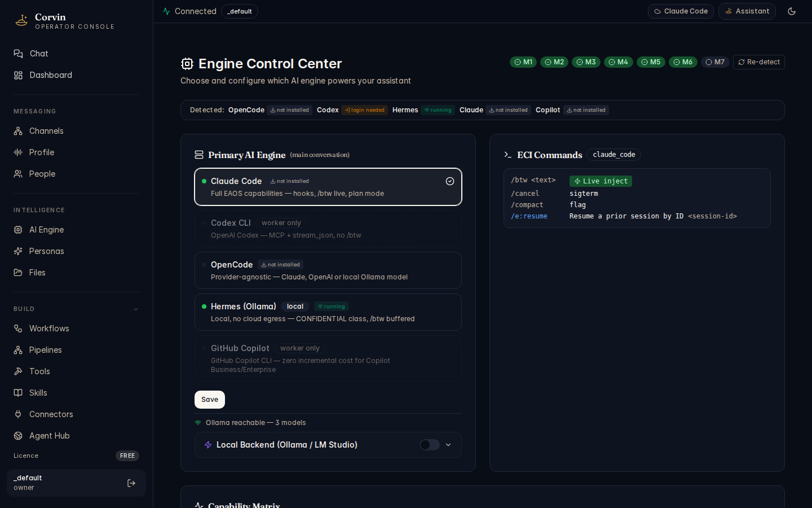Image resolution: width=812 pixels, height=508 pixels.
Task: Toggle the Local Backend switch on
Action: [x=430, y=445]
